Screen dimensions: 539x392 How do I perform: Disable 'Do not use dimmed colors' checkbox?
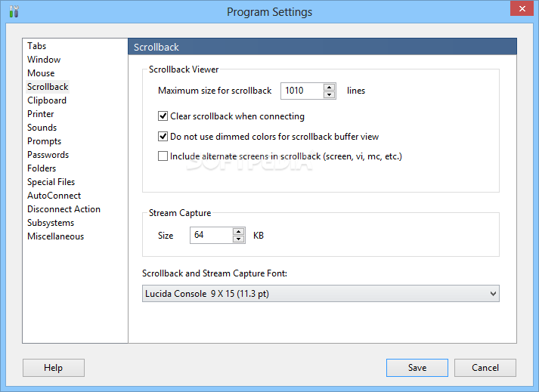click(x=163, y=137)
